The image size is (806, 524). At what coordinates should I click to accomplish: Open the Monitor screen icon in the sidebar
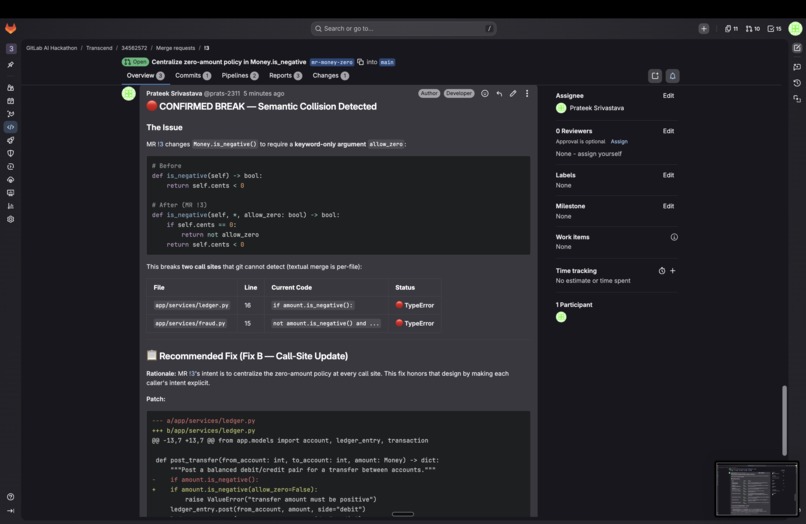tap(10, 193)
